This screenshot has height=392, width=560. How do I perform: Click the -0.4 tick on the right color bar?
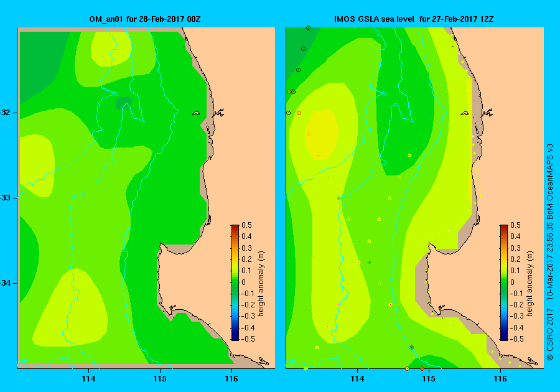point(517,328)
